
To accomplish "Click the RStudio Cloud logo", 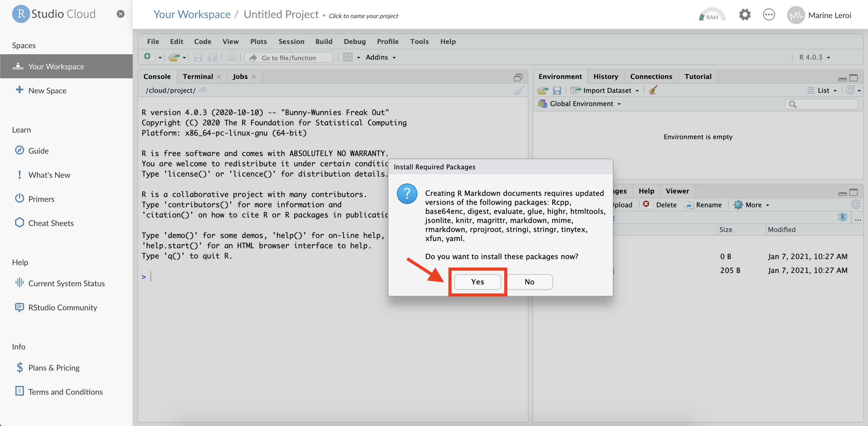I will [x=54, y=14].
